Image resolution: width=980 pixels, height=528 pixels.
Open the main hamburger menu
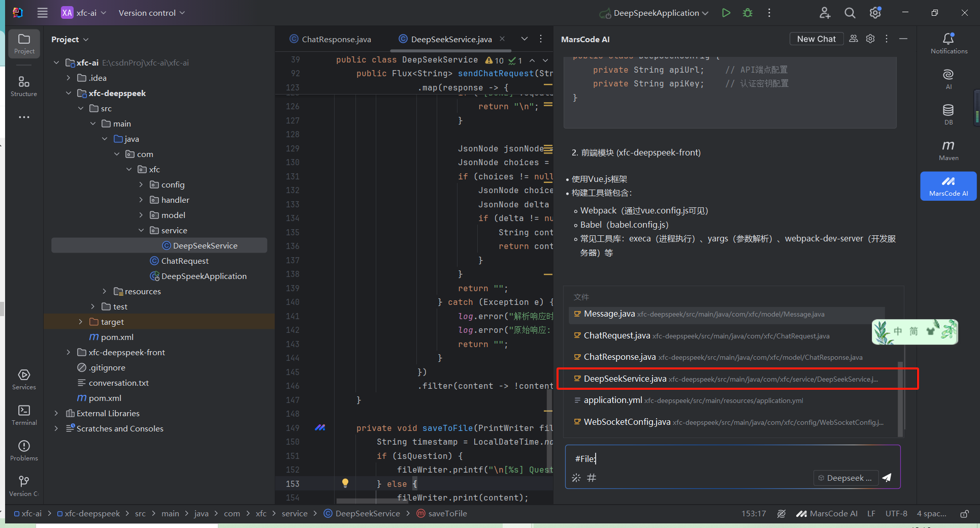[x=43, y=13]
